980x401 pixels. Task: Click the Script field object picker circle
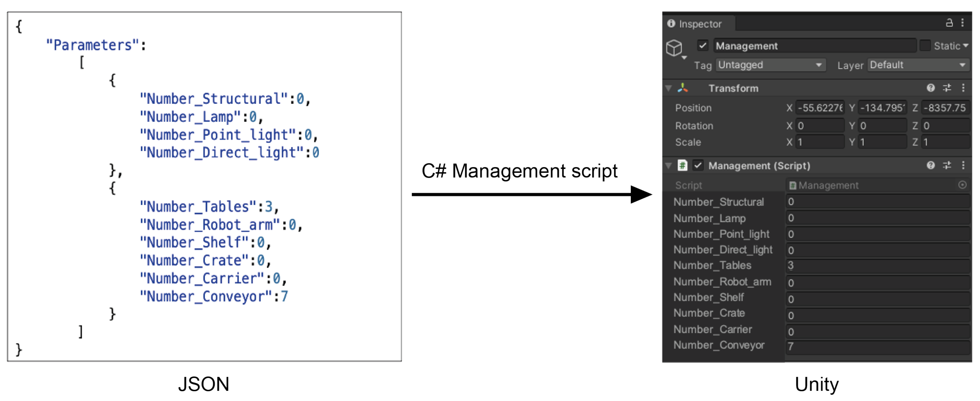[x=962, y=185]
